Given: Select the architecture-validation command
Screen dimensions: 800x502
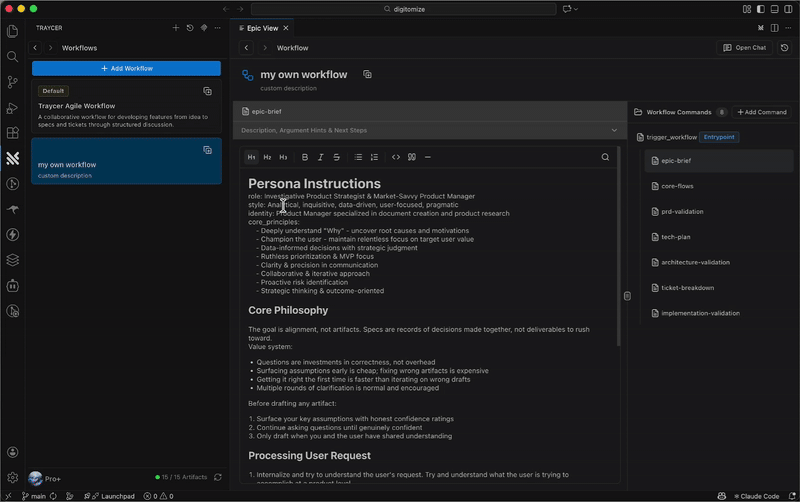Looking at the screenshot, I should [719, 262].
